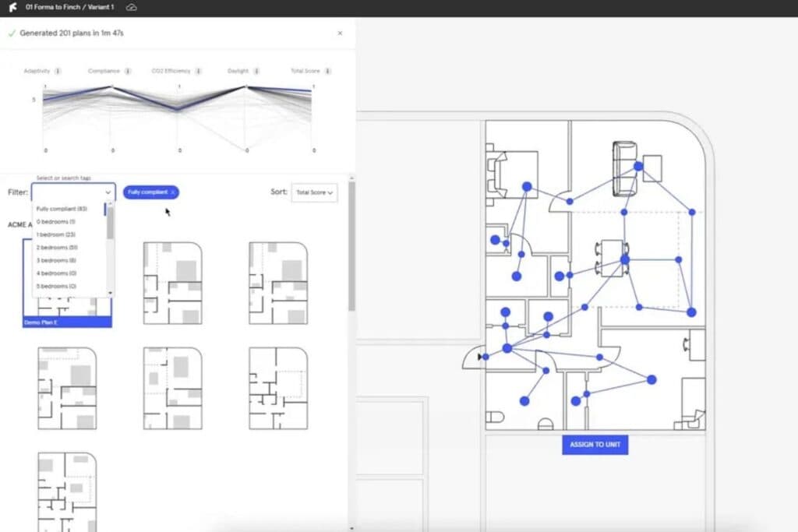Viewport: 798px width, 532px height.
Task: Choose the 1 bedroom (23) filter option
Action: click(x=56, y=234)
